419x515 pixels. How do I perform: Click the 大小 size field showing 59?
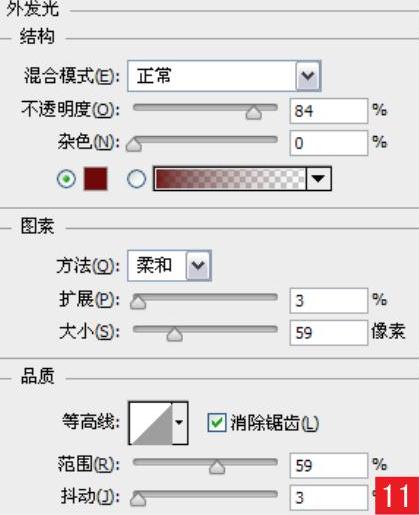pos(329,333)
